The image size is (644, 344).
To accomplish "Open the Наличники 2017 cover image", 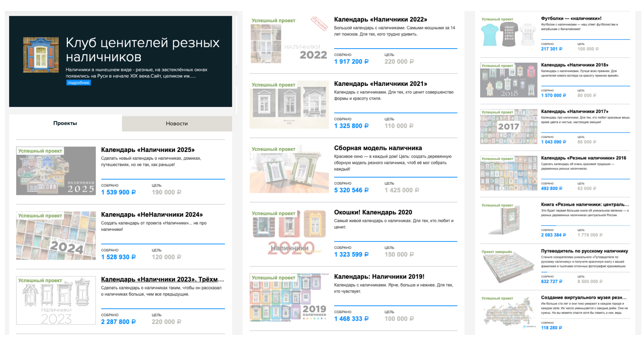I will tap(509, 127).
